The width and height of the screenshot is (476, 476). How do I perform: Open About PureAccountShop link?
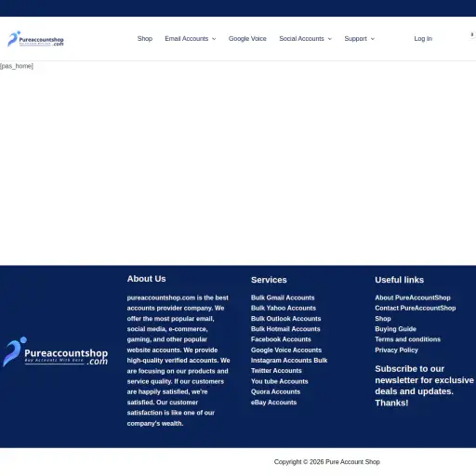(413, 297)
